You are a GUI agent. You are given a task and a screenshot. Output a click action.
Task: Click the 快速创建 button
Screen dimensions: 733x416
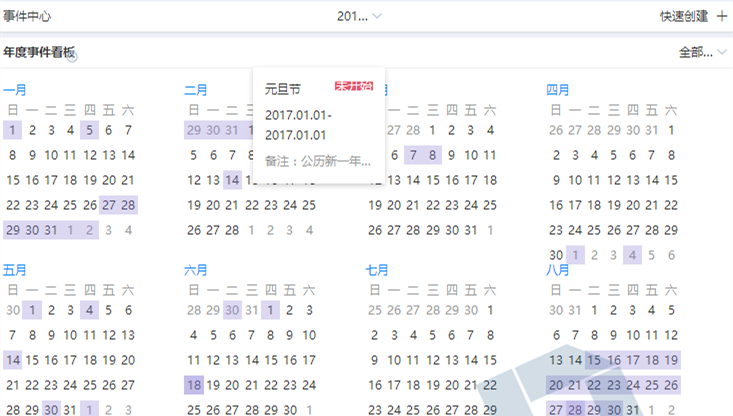click(684, 16)
